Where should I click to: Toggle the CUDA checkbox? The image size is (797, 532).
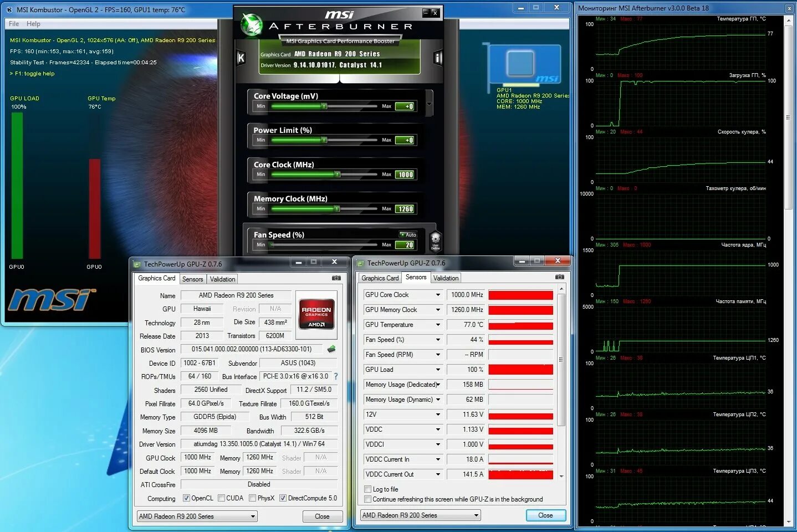point(222,498)
